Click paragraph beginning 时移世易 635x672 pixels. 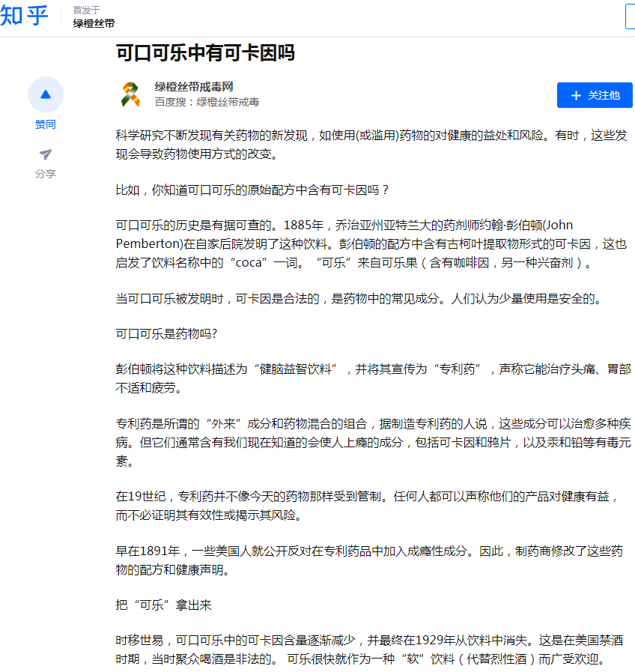(369, 650)
